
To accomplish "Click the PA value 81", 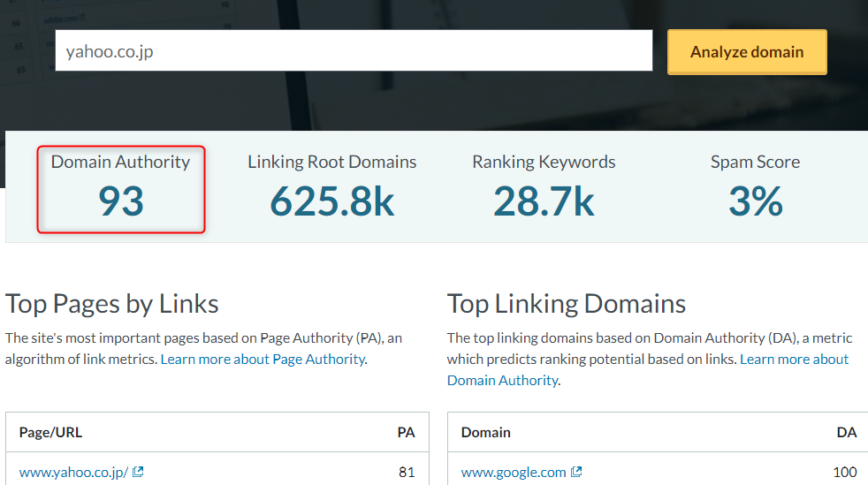I will [407, 472].
